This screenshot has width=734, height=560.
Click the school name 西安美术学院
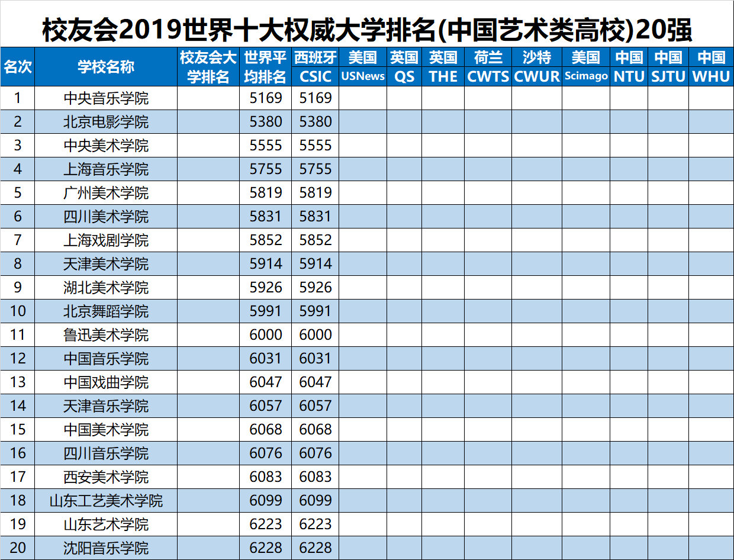(106, 477)
